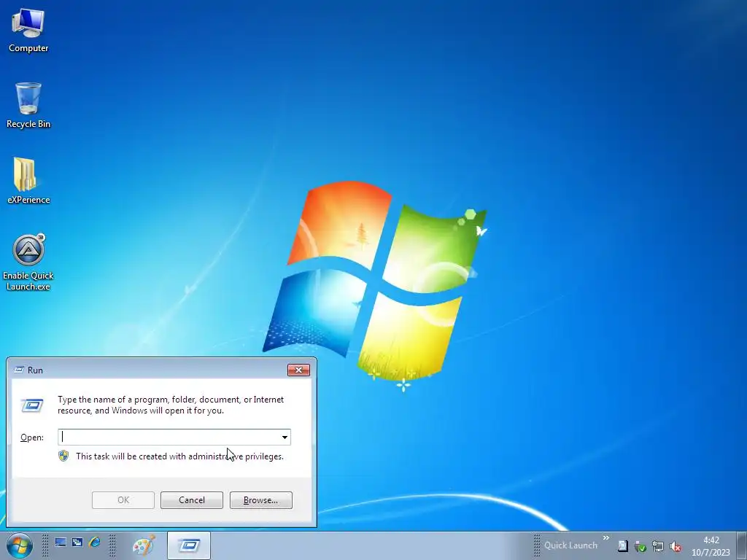Click the 'This task will be created' text
Screen dimensions: 747x560
179,456
